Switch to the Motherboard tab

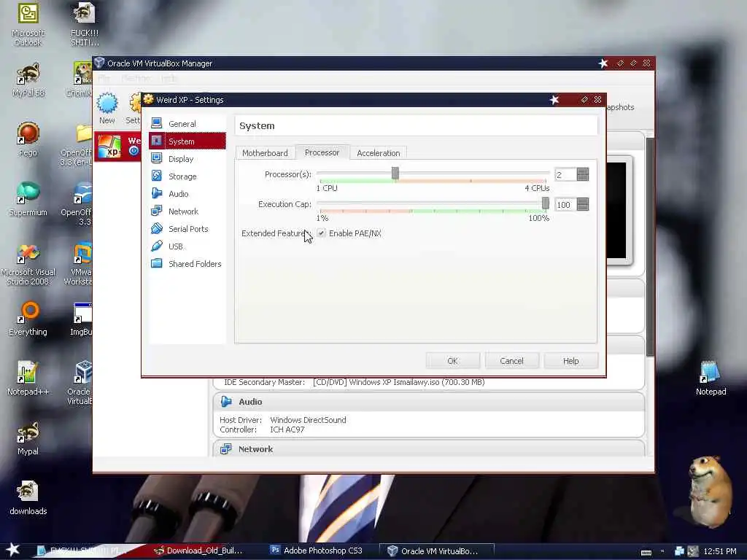coord(265,153)
